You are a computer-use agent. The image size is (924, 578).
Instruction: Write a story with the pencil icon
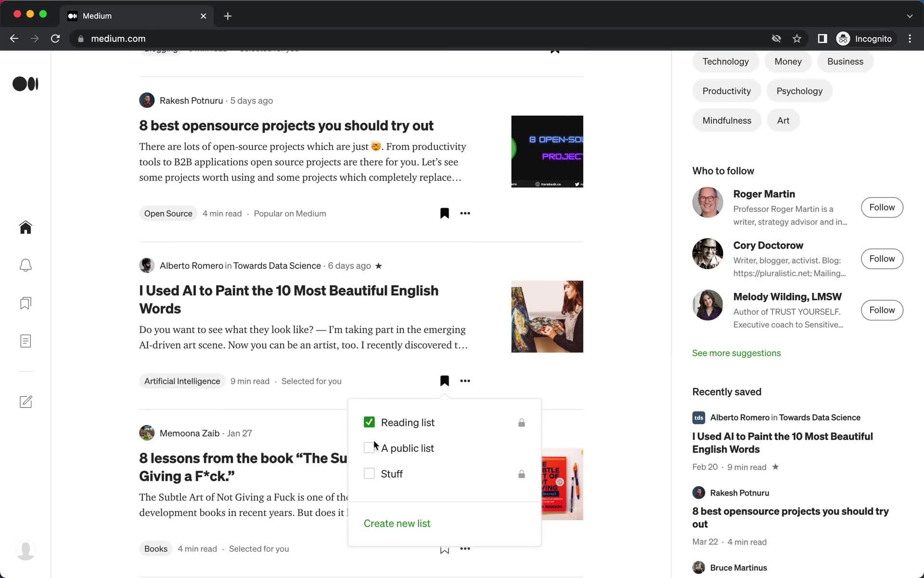26,401
